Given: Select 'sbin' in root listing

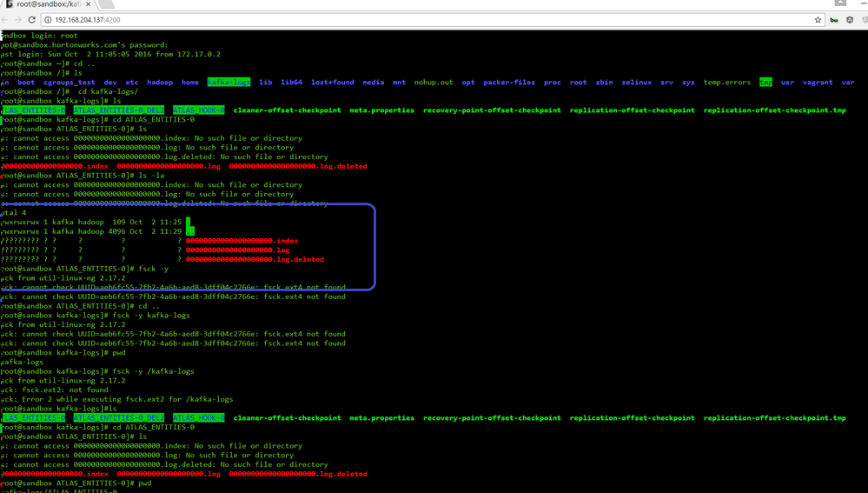Looking at the screenshot, I should pos(605,82).
